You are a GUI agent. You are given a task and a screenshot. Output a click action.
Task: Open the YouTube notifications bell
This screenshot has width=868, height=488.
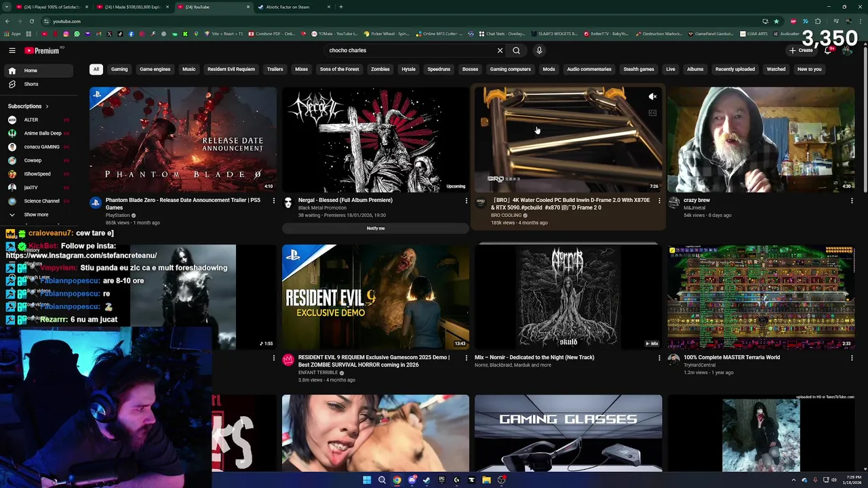(x=828, y=50)
